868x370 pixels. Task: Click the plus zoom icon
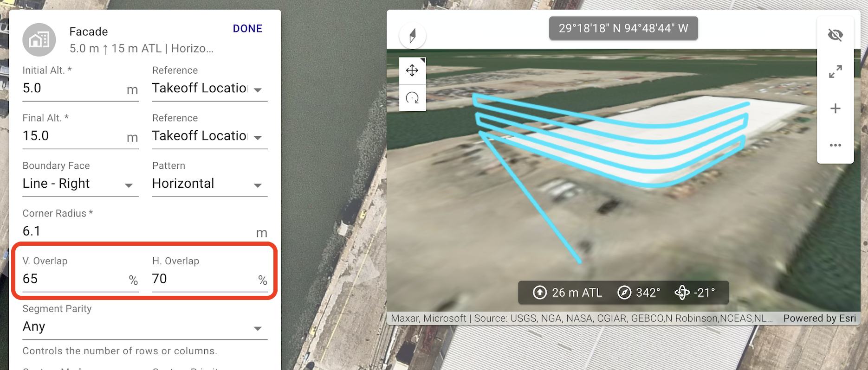tap(835, 108)
